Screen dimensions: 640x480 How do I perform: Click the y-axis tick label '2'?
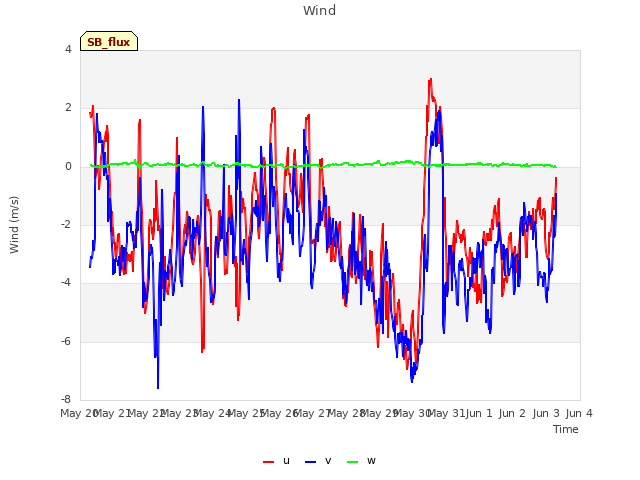68,108
